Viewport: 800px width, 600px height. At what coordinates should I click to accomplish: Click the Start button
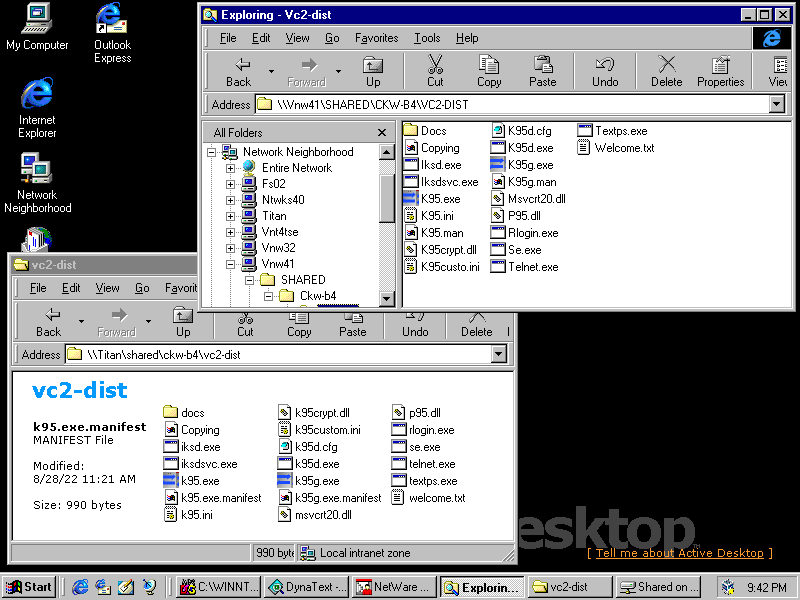[x=29, y=587]
